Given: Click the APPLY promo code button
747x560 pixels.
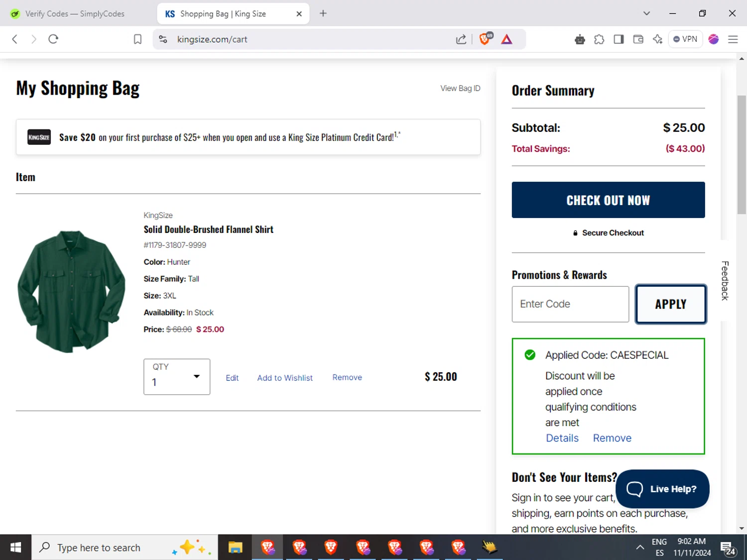Looking at the screenshot, I should click(671, 304).
